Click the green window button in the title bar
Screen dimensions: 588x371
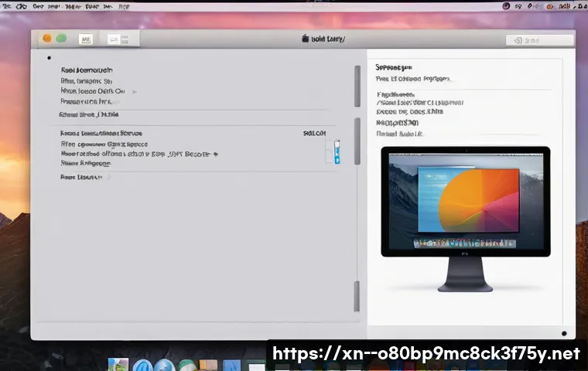[61, 38]
